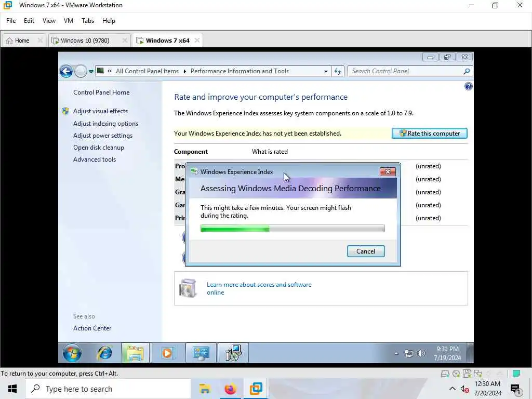Viewport: 532px width, 399px height.
Task: Open the View menu in VMware
Action: pos(49,21)
